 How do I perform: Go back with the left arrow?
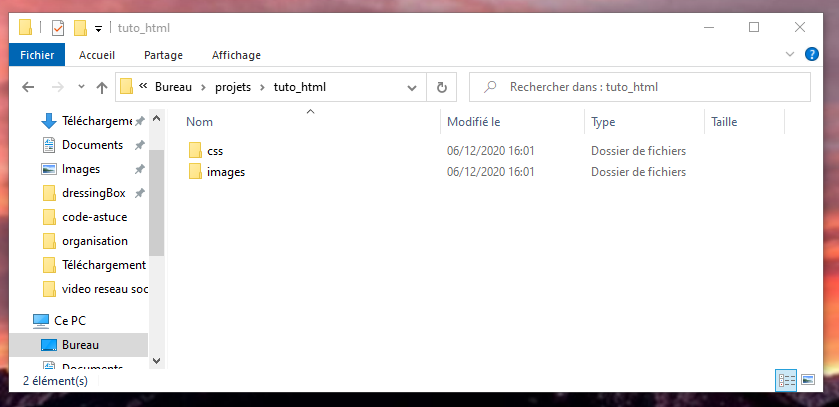tap(28, 87)
